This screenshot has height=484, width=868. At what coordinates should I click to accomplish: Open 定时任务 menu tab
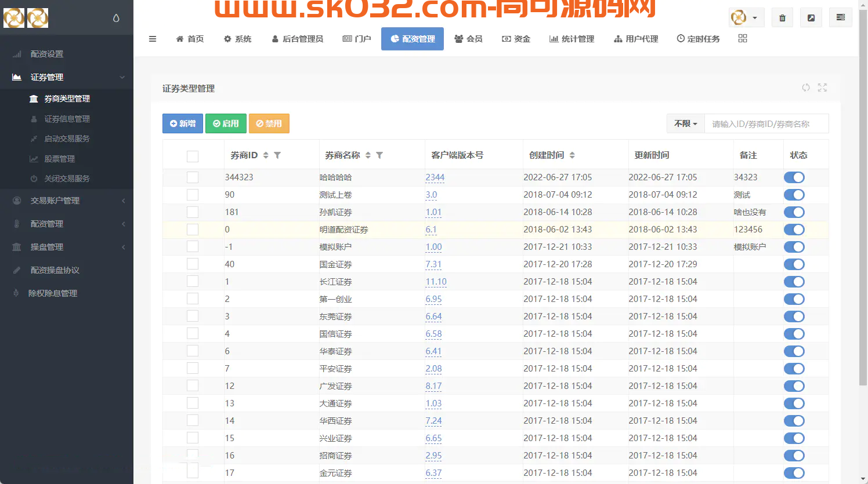(x=698, y=39)
